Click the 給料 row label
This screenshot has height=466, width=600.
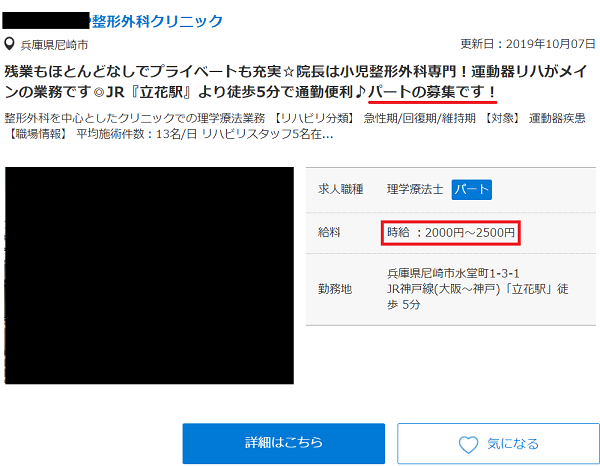click(x=329, y=232)
